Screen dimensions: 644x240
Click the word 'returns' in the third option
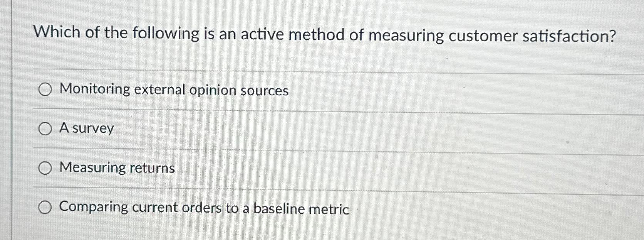pos(153,169)
